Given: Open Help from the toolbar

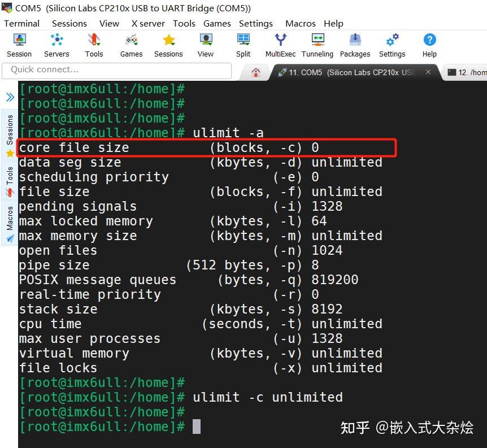Looking at the screenshot, I should pyautogui.click(x=429, y=44).
